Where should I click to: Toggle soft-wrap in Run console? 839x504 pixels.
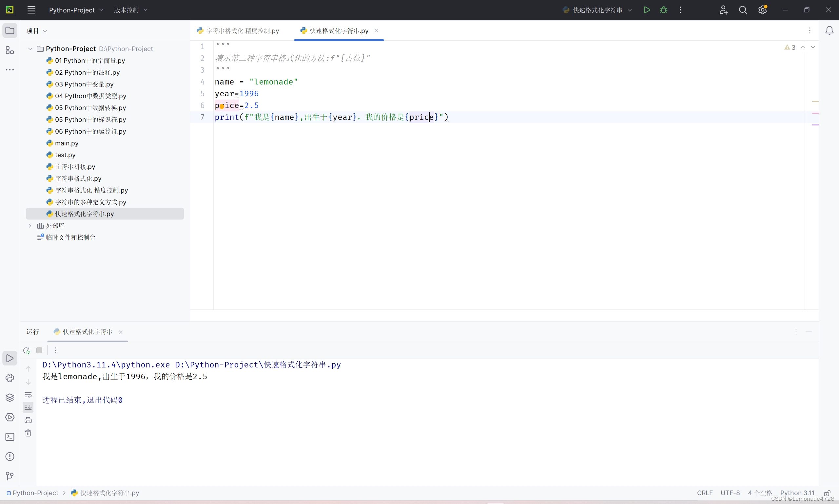point(28,395)
